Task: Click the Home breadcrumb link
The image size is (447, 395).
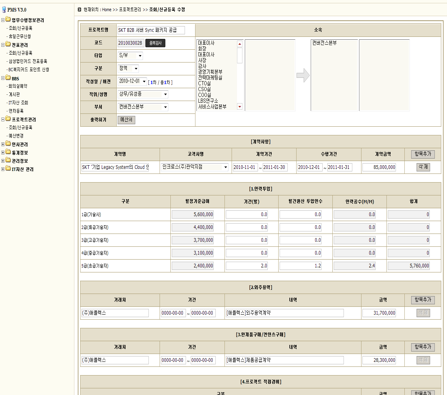Action: [x=106, y=10]
